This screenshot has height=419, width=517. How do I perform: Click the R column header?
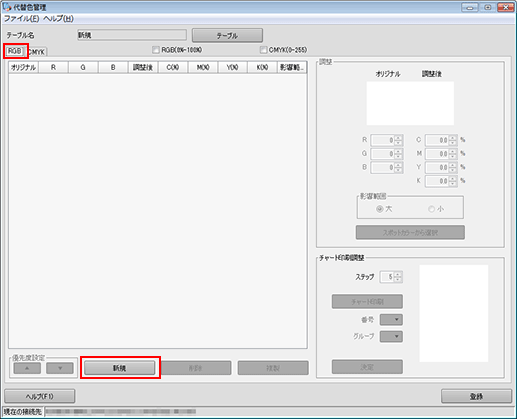[x=53, y=67]
